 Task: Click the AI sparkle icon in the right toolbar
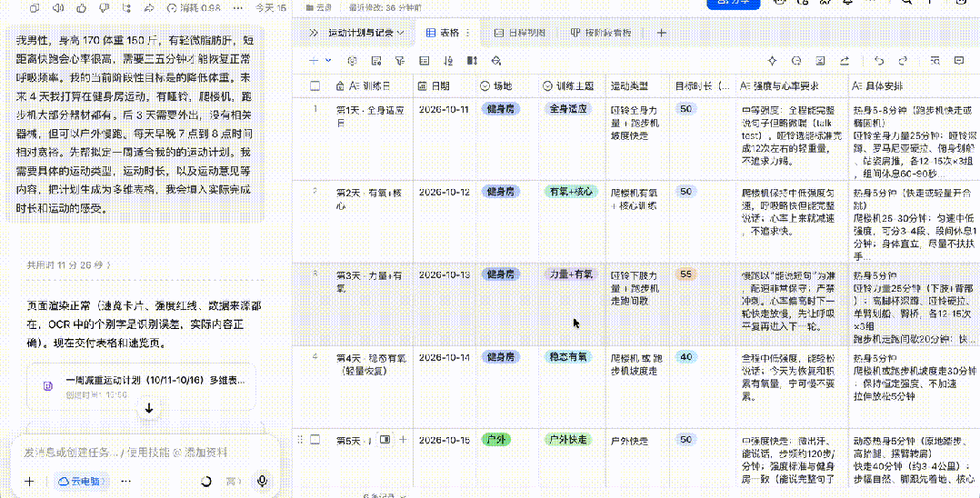[x=773, y=61]
